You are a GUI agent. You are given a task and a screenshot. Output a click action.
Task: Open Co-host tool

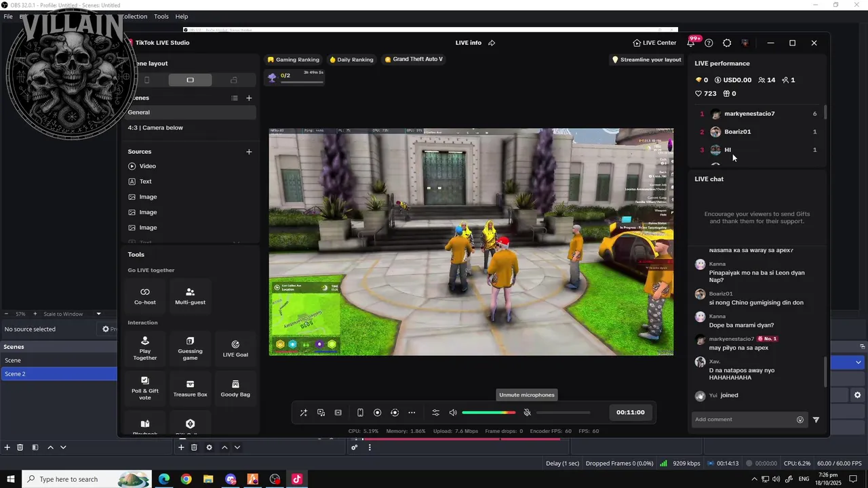coord(145,296)
